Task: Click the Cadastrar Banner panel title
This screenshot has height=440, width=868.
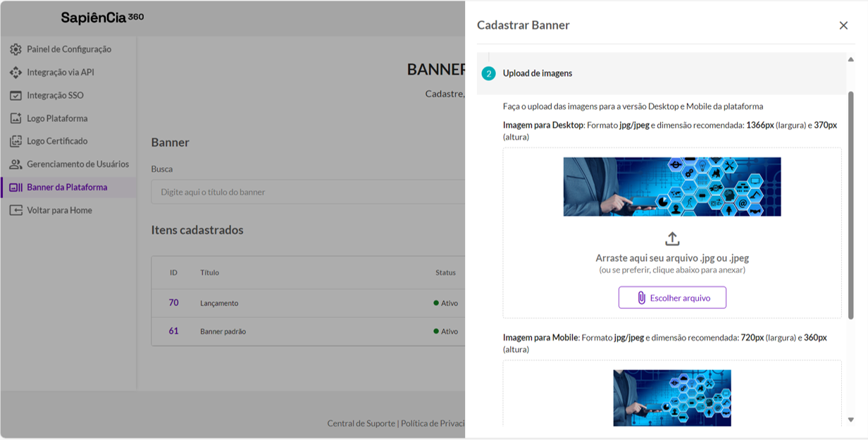Action: [x=523, y=25]
